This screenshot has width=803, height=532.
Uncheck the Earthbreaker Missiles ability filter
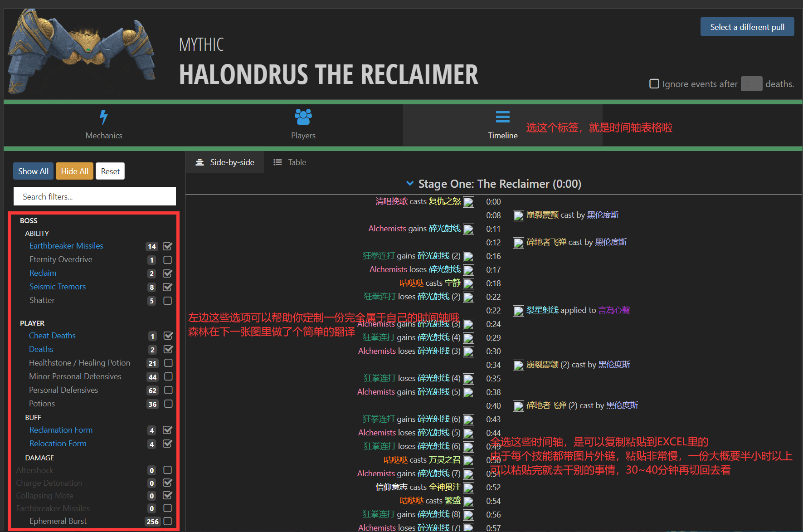tap(167, 246)
